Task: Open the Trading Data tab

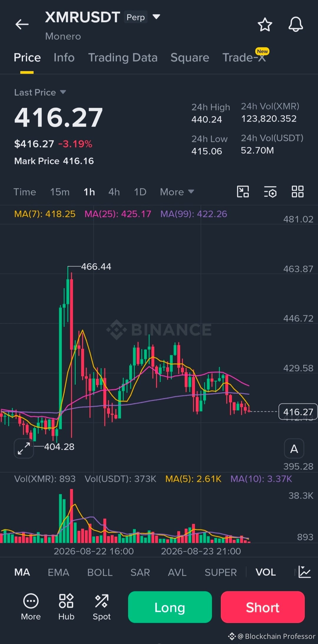Action: (123, 58)
